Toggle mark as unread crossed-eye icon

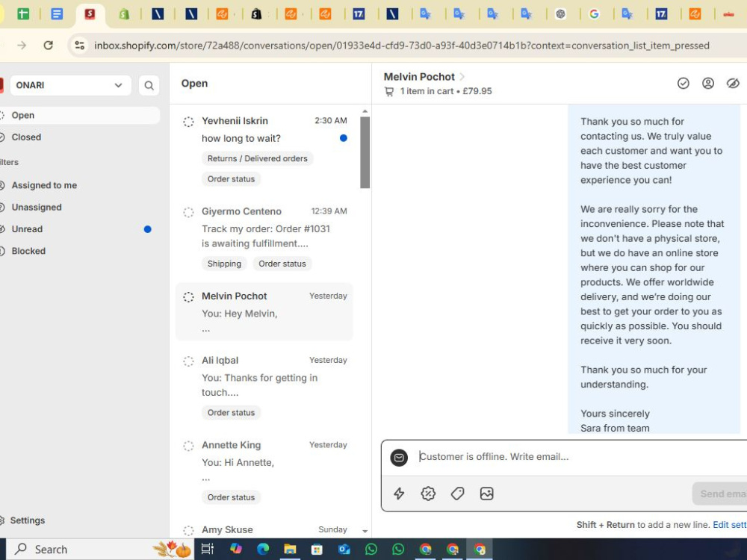click(x=733, y=84)
